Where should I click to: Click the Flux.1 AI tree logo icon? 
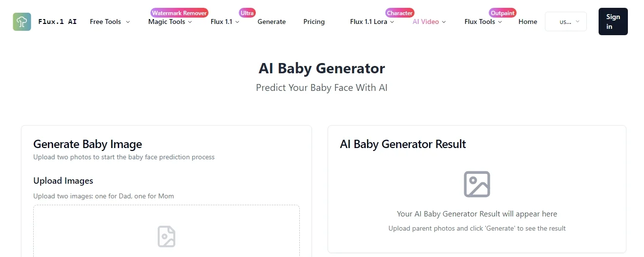coord(22,21)
